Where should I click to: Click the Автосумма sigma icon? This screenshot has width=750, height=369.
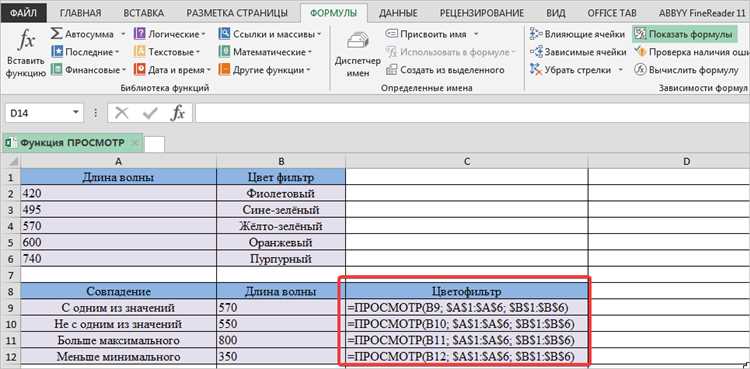coord(56,34)
